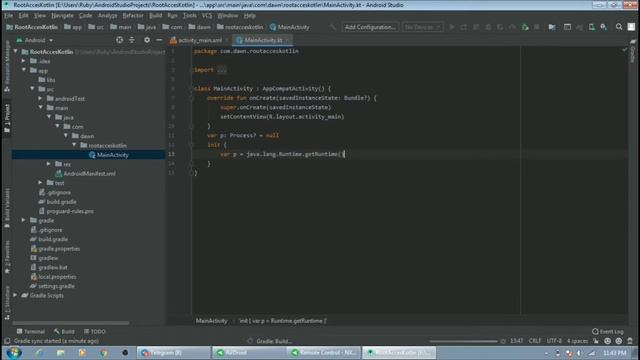Expand the res folder
The width and height of the screenshot is (640, 360).
(49, 164)
